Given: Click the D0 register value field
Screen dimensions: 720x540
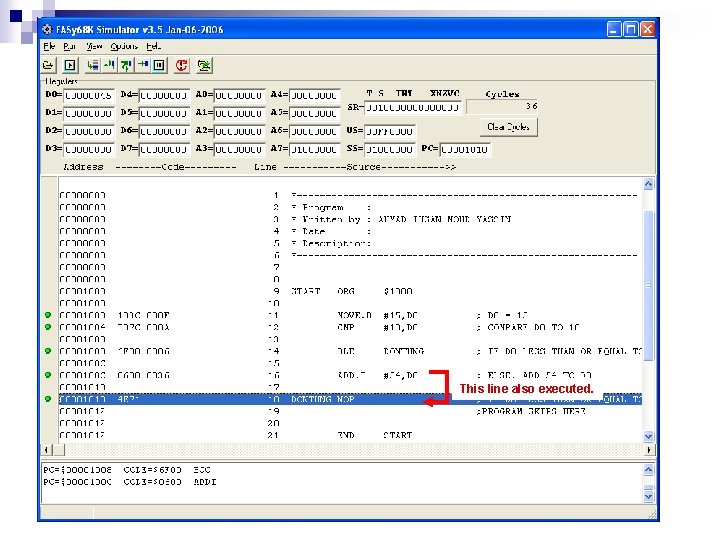Looking at the screenshot, I should pyautogui.click(x=89, y=96).
